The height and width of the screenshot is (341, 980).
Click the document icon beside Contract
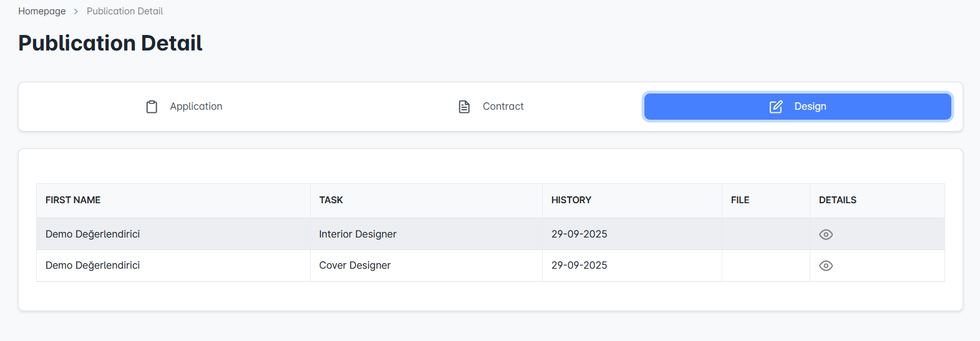click(464, 107)
